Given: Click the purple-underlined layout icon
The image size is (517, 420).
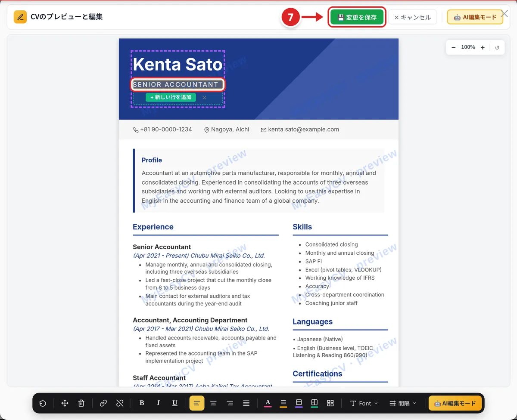Looking at the screenshot, I should 299,403.
